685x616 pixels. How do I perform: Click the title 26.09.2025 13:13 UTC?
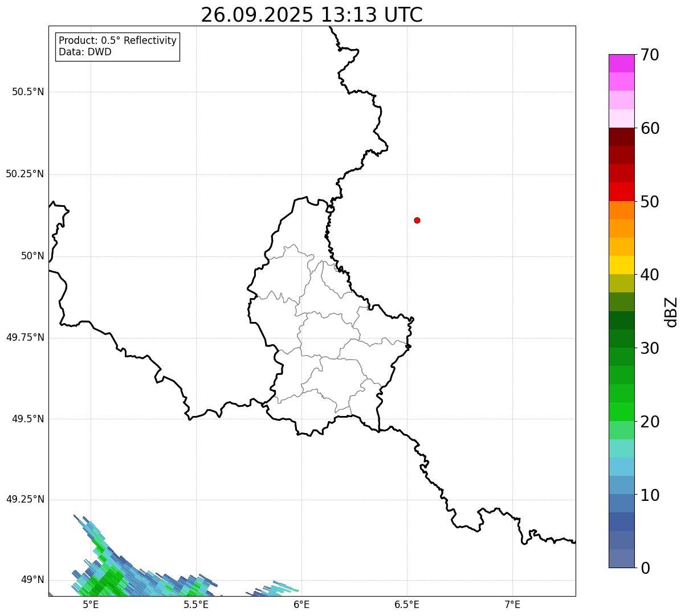point(312,15)
